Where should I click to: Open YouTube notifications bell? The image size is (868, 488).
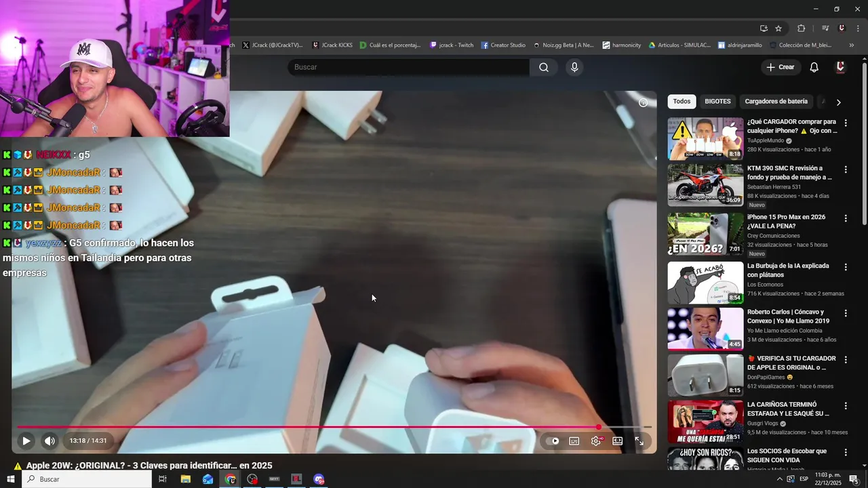pos(814,67)
